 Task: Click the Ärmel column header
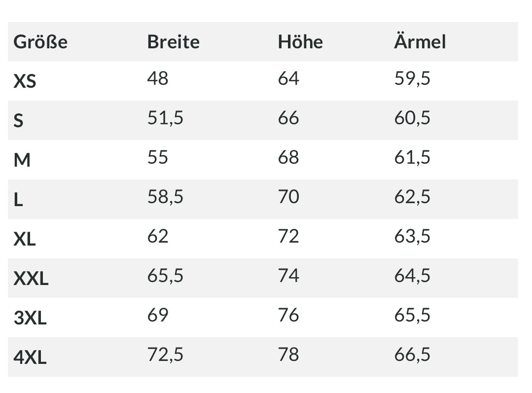(420, 41)
